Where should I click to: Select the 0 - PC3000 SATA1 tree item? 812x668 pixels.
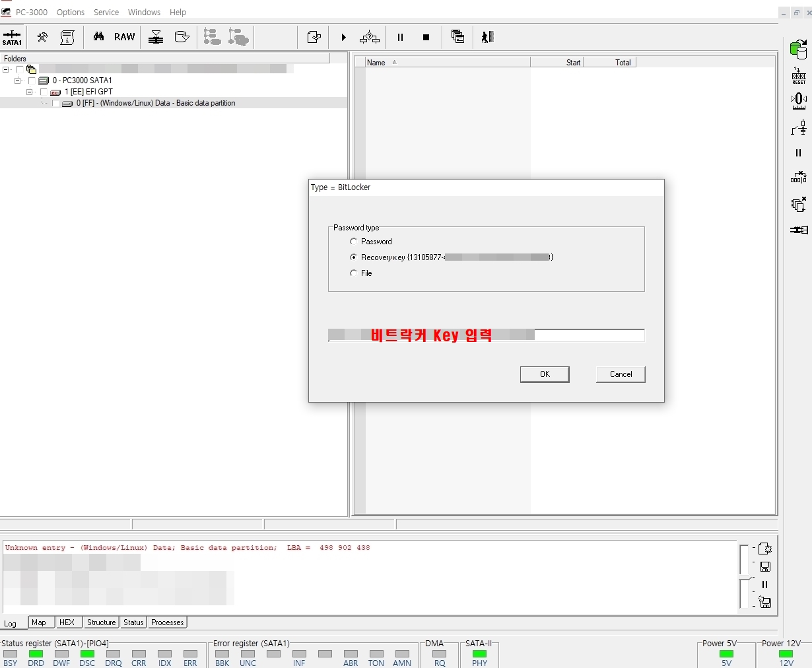point(83,81)
